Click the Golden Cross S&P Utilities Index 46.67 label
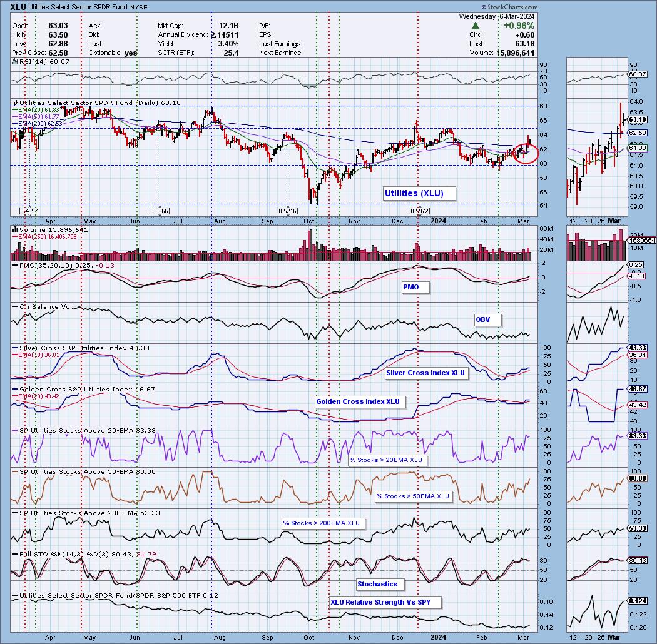Screen dimensions: 657x644 pyautogui.click(x=83, y=389)
